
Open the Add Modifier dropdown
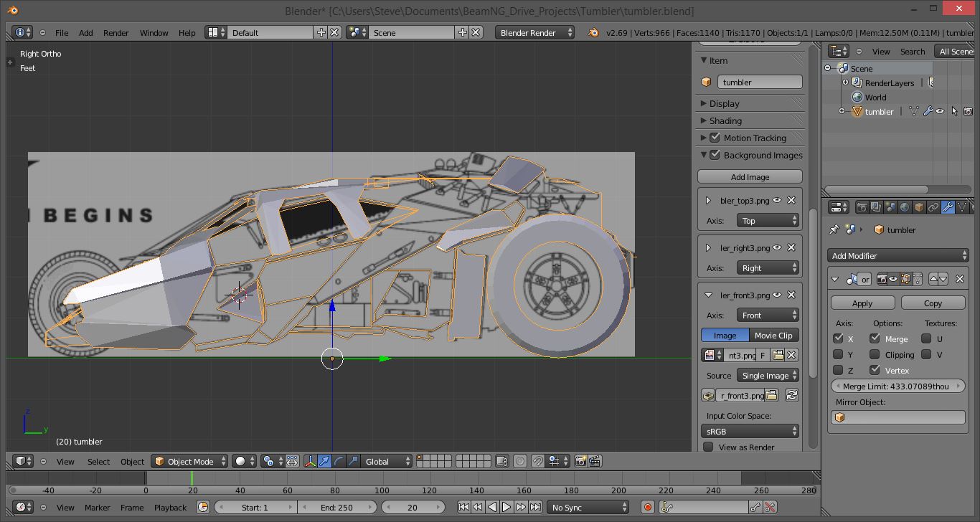pyautogui.click(x=898, y=255)
